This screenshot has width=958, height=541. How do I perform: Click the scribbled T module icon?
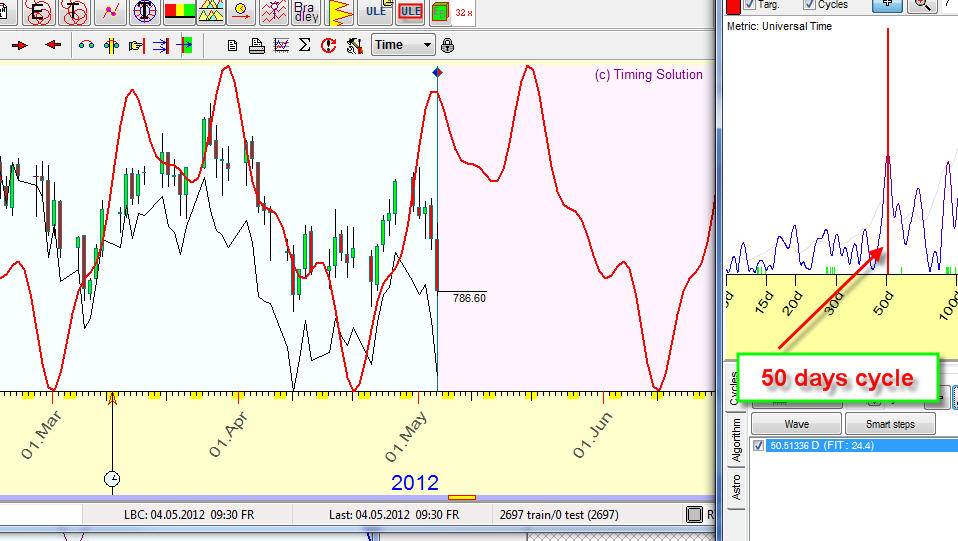[74, 12]
